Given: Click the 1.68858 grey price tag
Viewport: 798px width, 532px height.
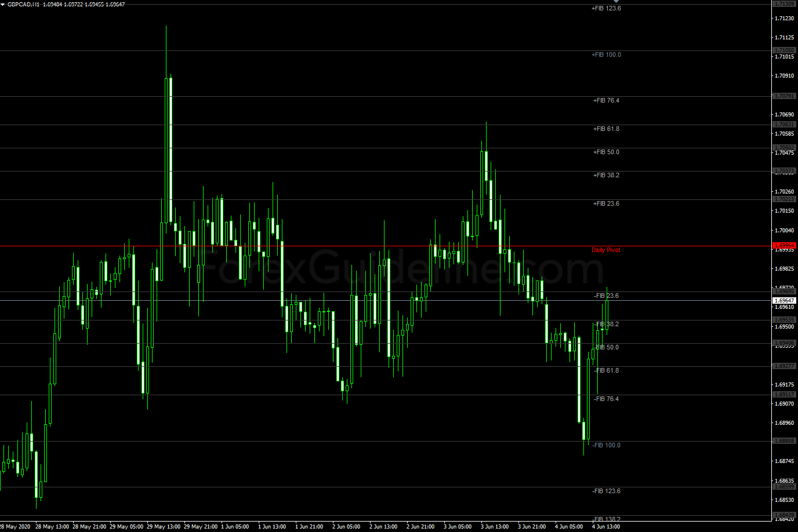Looking at the screenshot, I should [785, 441].
